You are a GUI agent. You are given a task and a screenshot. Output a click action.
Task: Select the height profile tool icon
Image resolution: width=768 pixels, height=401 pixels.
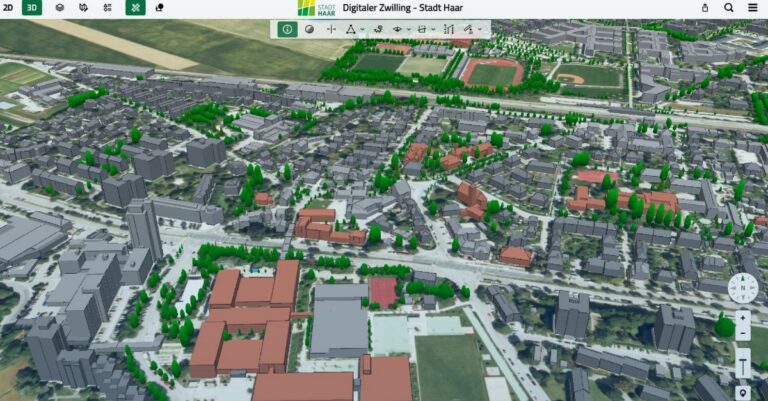coord(449,29)
